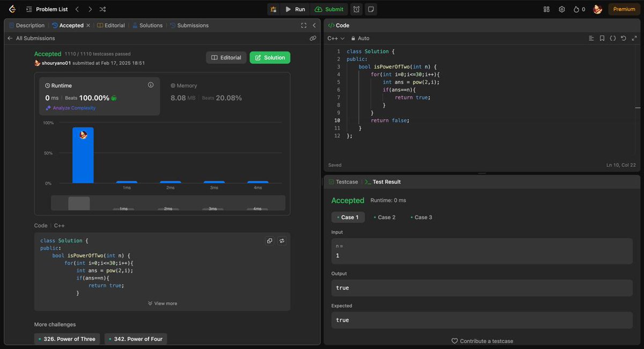Go back to All Submissions
This screenshot has height=349, width=644.
tap(31, 38)
